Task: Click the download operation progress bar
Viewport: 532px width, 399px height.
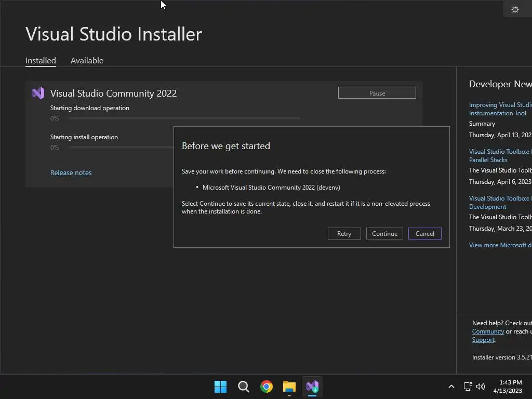Action: 184,118
